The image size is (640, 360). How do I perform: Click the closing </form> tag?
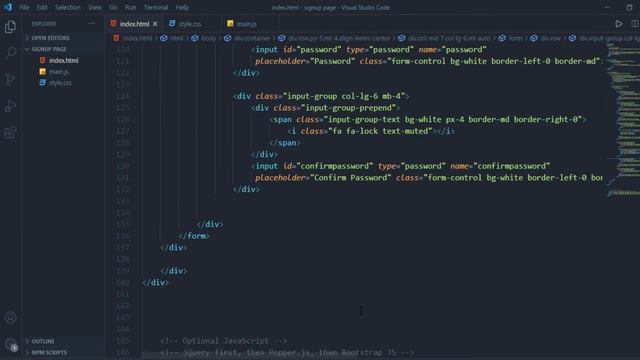click(194, 236)
